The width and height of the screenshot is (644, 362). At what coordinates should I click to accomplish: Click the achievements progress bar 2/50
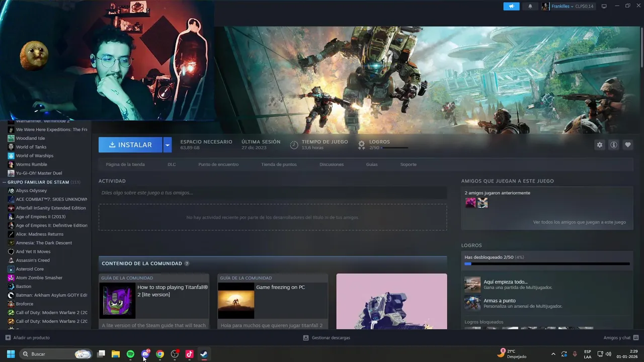[x=547, y=263]
